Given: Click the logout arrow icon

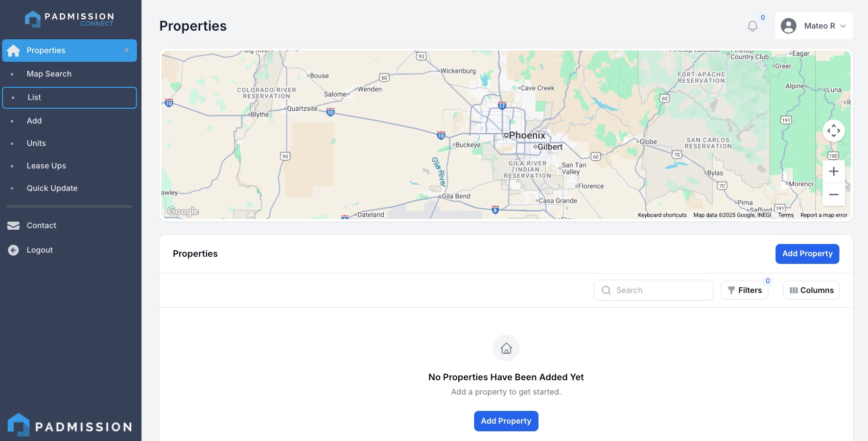Looking at the screenshot, I should [13, 250].
